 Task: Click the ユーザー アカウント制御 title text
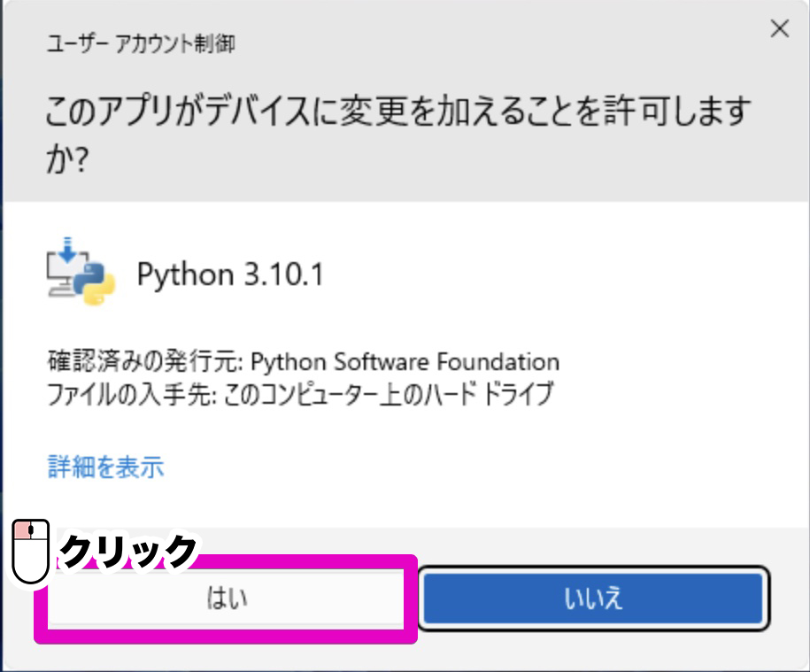(x=141, y=43)
